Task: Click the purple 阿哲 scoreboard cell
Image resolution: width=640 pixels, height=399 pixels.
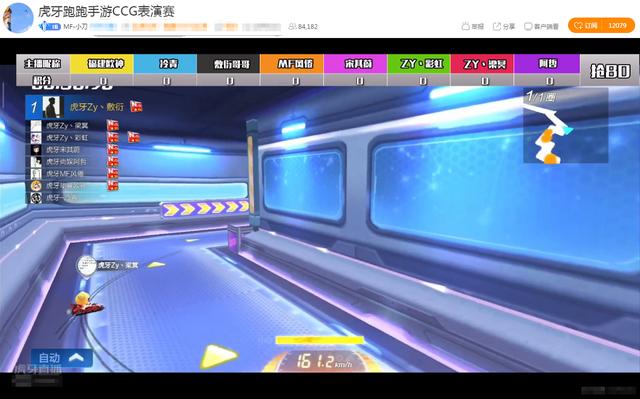Action: pyautogui.click(x=547, y=64)
